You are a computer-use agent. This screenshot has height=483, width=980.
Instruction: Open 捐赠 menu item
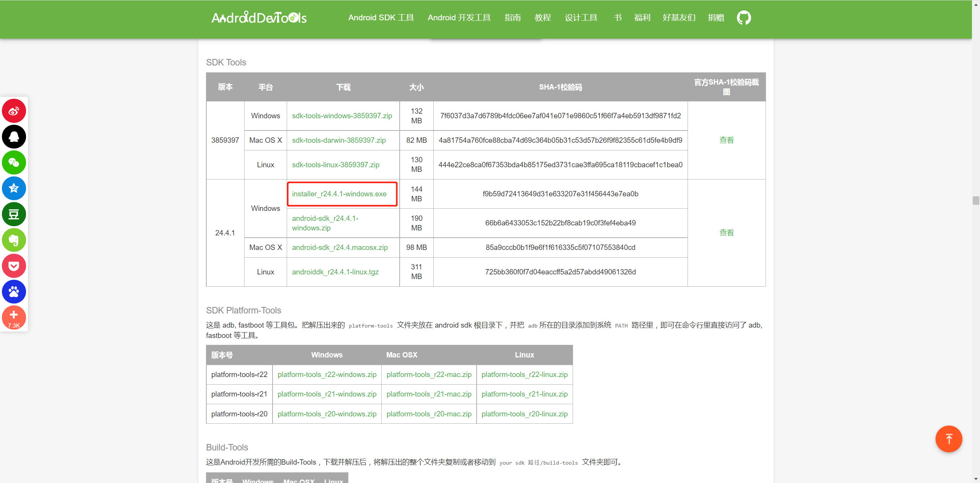pyautogui.click(x=716, y=18)
